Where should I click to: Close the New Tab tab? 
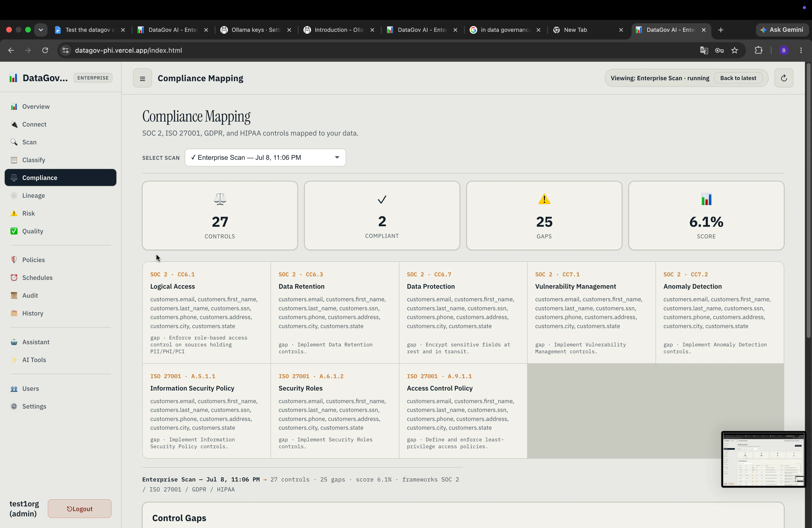(x=621, y=30)
